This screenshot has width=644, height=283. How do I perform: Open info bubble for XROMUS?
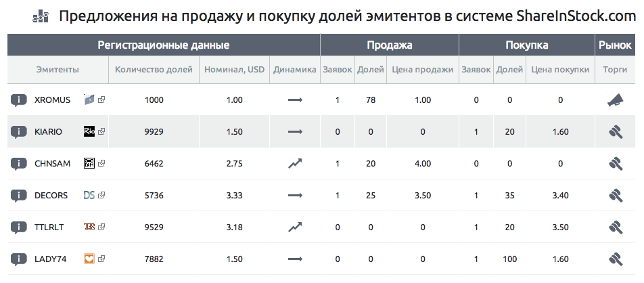(18, 100)
